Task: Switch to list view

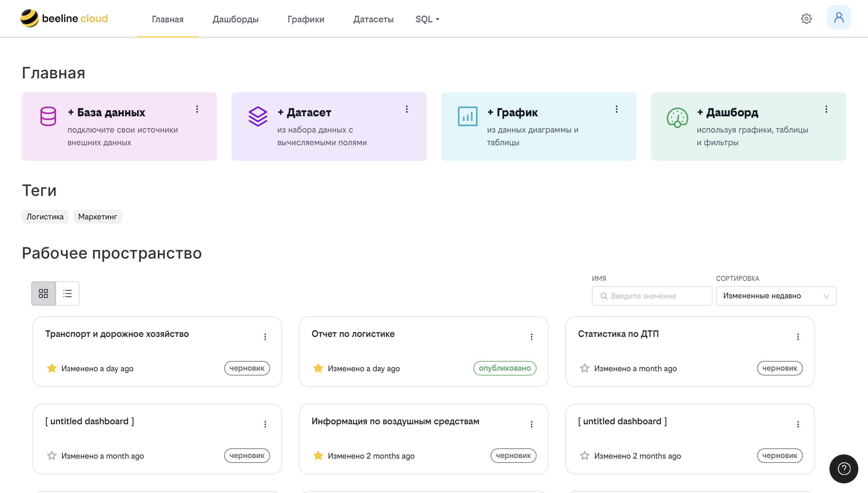Action: [x=68, y=293]
